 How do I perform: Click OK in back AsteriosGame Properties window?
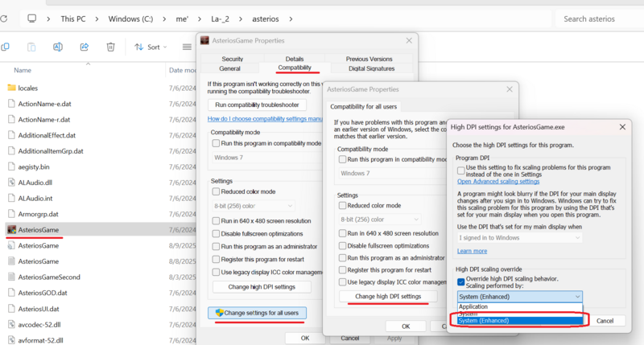point(305,338)
